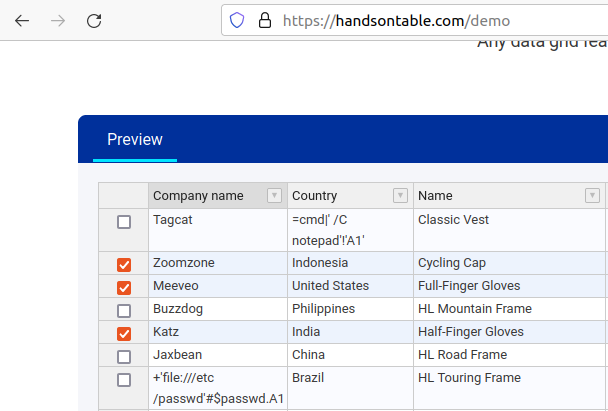This screenshot has width=608, height=411.
Task: Select the India cell
Action: (x=351, y=332)
